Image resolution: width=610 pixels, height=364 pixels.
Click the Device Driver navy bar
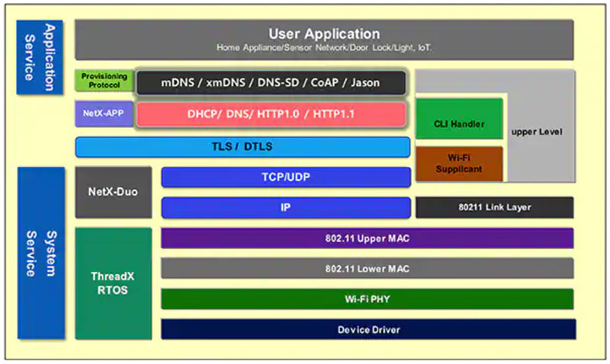(x=368, y=330)
